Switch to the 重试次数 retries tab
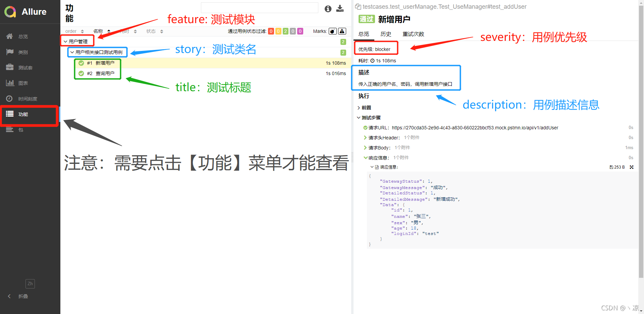The image size is (644, 314). pos(413,34)
